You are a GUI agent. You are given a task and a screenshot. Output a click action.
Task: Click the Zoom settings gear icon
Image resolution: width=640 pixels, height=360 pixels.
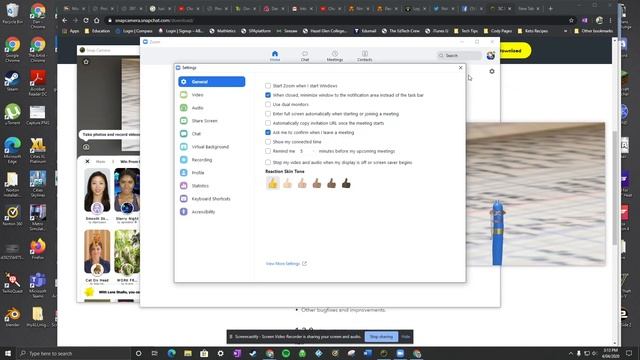pyautogui.click(x=492, y=71)
